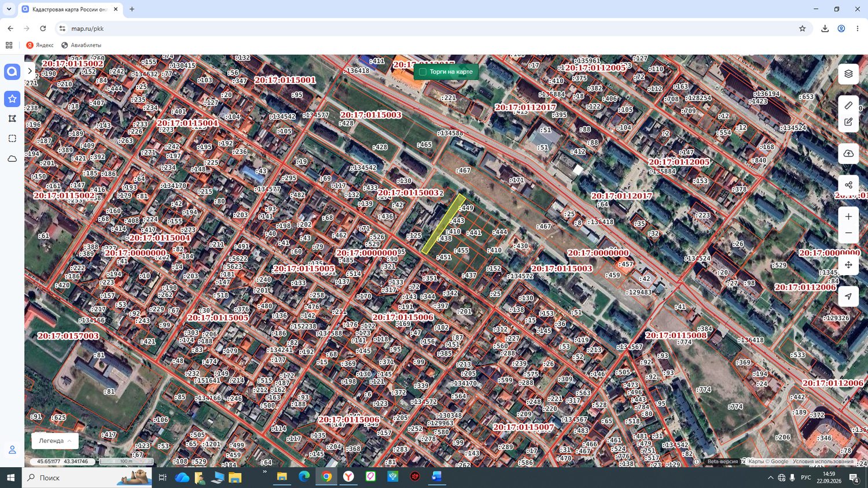Bookmark this page with the star icon
The width and height of the screenshot is (868, 488).
[x=802, y=28]
